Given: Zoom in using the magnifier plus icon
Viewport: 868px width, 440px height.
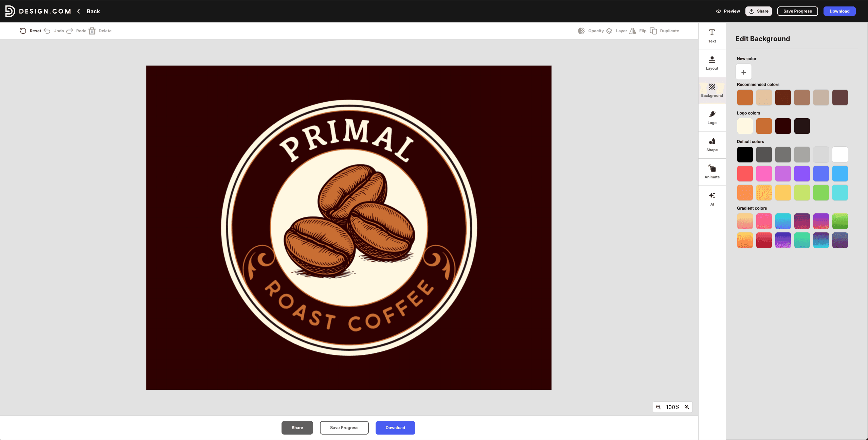Looking at the screenshot, I should (x=687, y=407).
